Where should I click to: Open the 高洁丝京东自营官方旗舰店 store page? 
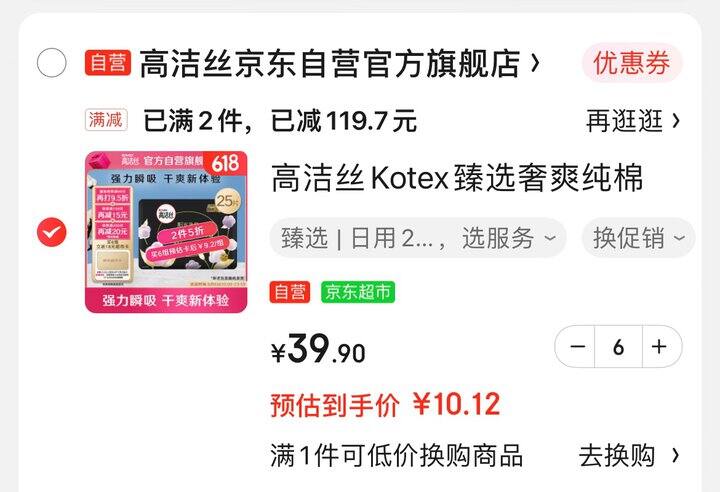click(x=330, y=63)
